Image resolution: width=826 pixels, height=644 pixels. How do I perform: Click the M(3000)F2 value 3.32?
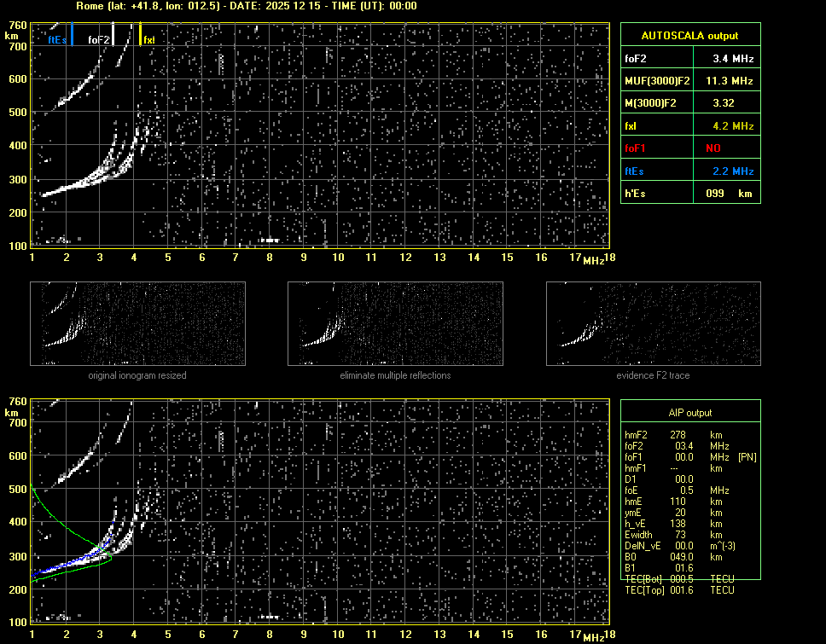coord(724,103)
